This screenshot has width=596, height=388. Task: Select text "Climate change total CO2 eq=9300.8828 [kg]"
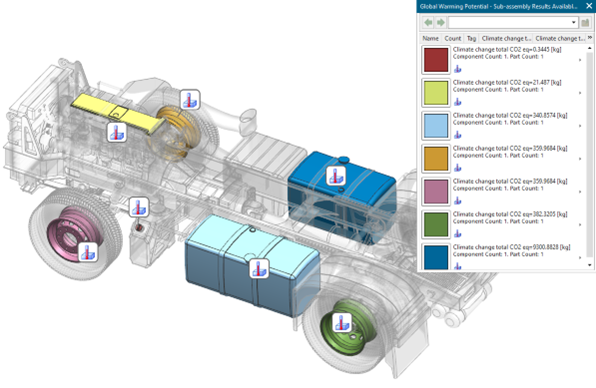511,247
